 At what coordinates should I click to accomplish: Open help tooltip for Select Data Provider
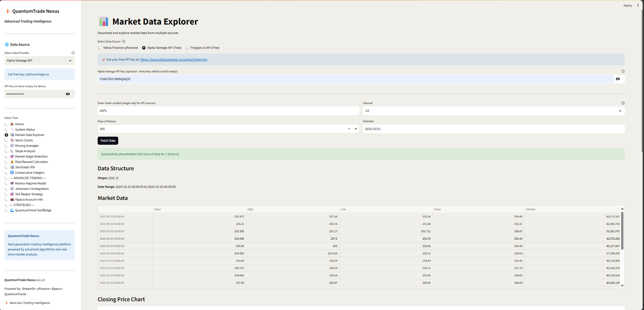click(73, 53)
